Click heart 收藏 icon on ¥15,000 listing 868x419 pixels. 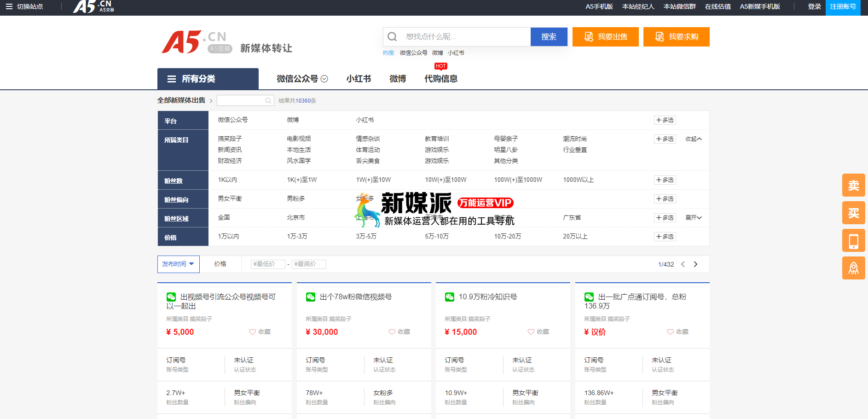click(x=531, y=332)
